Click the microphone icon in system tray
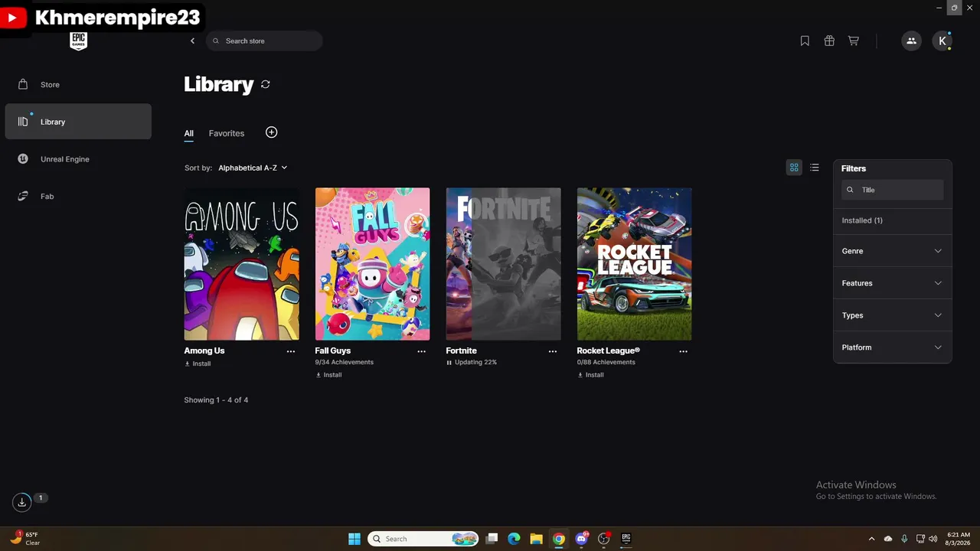This screenshot has height=551, width=980. click(x=905, y=539)
